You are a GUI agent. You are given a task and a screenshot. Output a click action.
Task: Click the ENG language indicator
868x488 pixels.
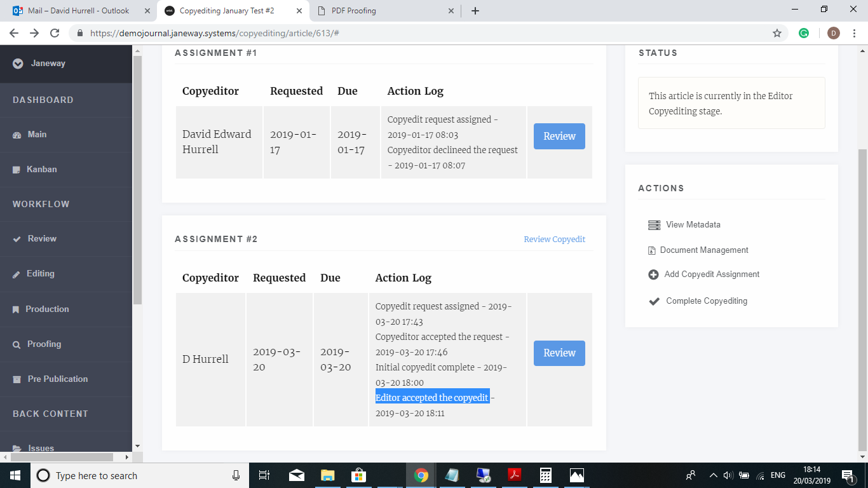pyautogui.click(x=778, y=475)
